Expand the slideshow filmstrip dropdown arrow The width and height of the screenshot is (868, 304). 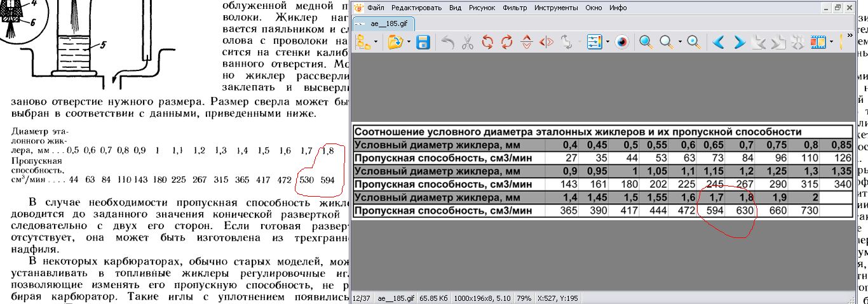point(832,43)
